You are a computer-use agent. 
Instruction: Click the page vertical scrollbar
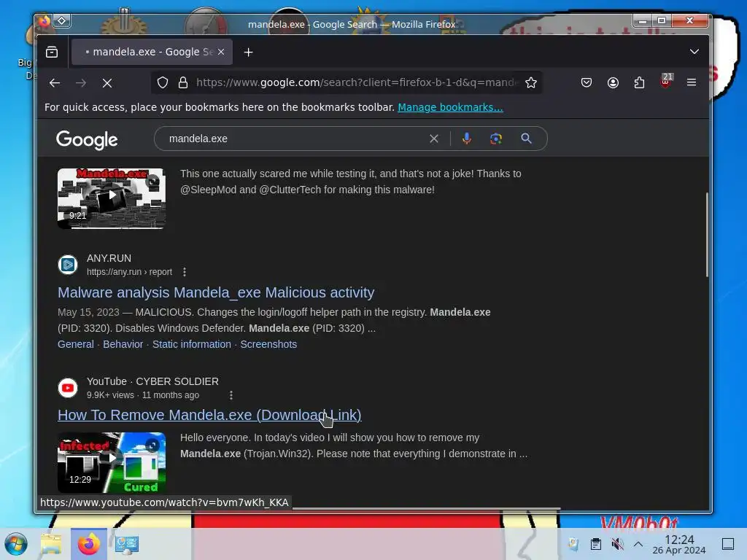coord(707,234)
